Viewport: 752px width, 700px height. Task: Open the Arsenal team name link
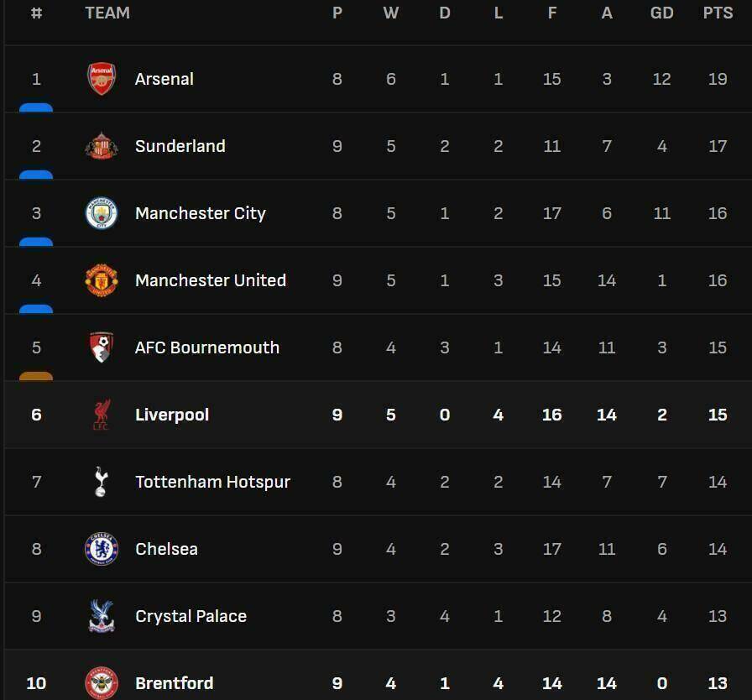click(164, 79)
